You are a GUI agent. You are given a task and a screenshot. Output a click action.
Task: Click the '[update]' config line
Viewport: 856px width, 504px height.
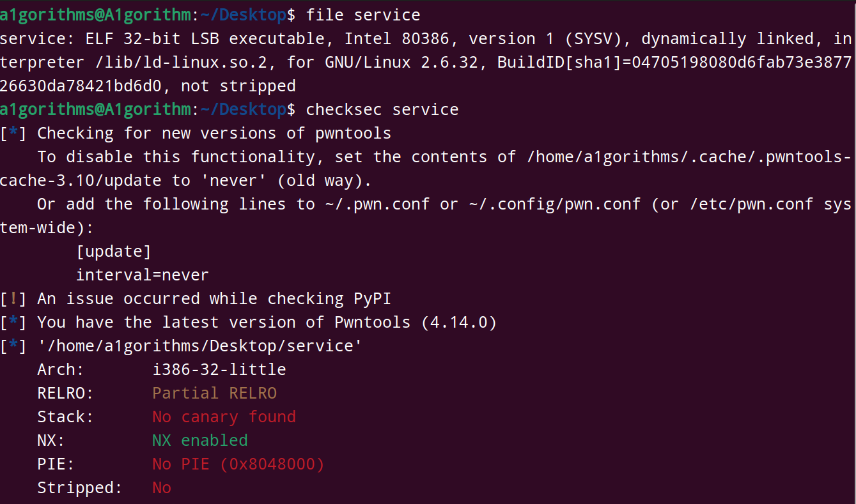point(113,252)
